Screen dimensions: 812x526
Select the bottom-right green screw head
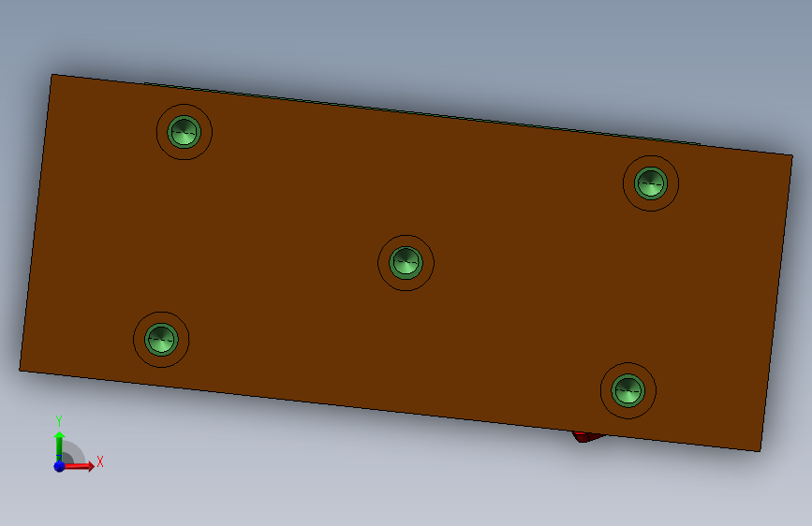(x=628, y=390)
